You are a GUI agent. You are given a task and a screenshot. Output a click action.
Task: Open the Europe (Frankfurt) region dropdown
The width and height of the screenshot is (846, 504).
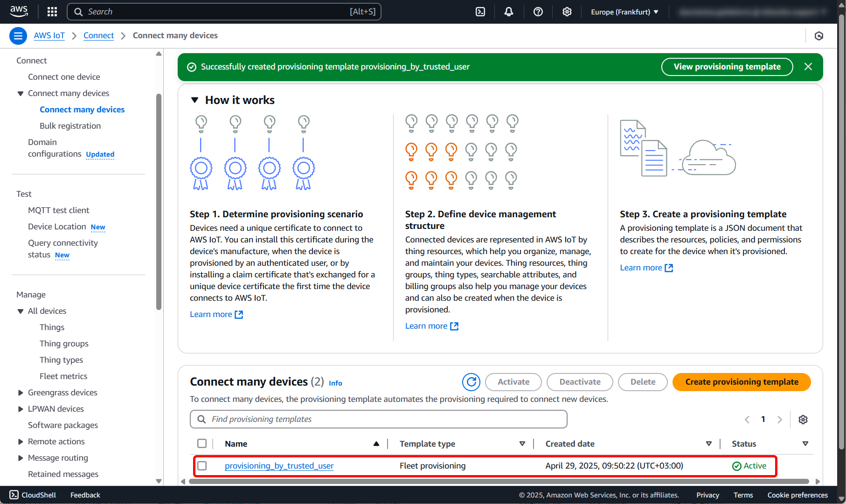pyautogui.click(x=624, y=12)
